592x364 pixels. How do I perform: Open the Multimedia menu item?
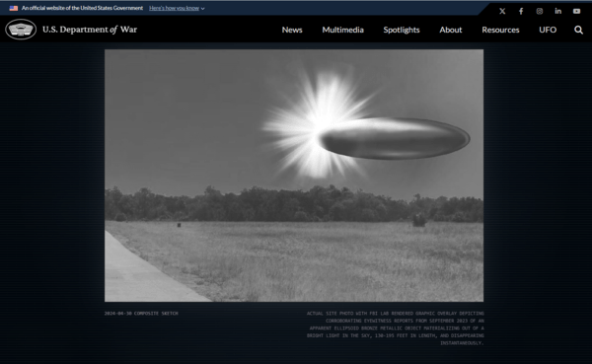point(342,30)
